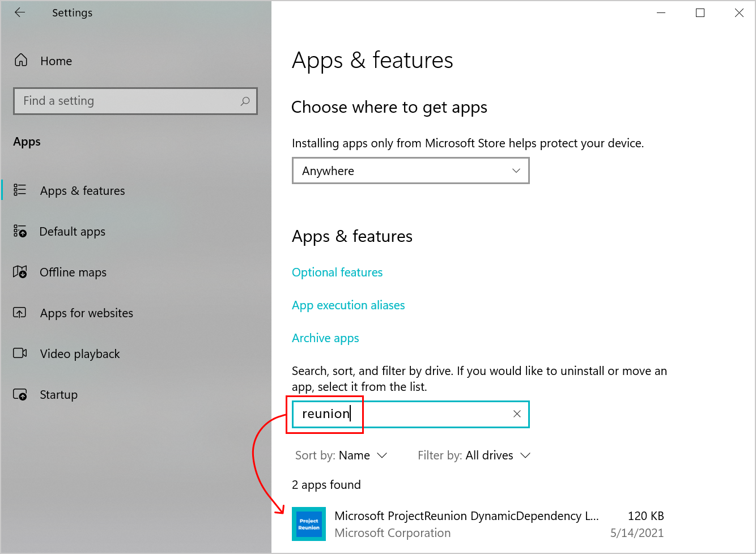This screenshot has height=554, width=756.
Task: Click the Project Reunion app icon
Action: coord(309,524)
